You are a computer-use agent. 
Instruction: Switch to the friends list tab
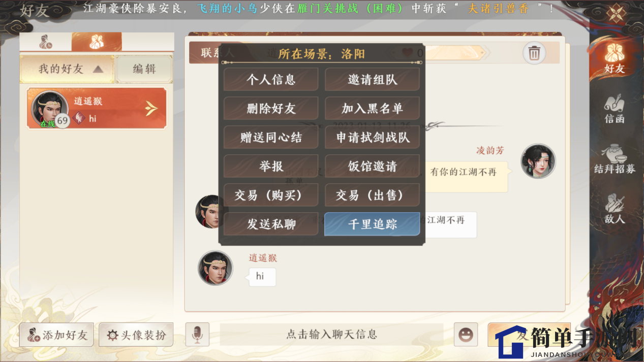pyautogui.click(x=97, y=42)
